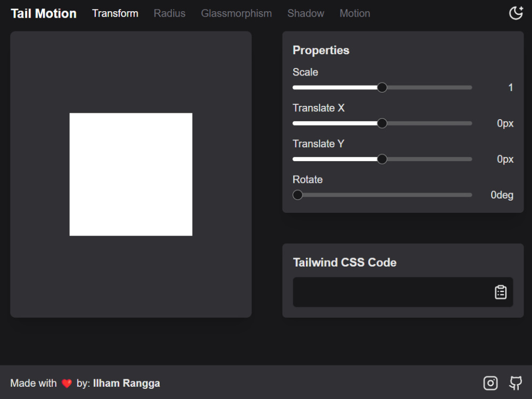Click the Tailwind CSS Code heading

click(344, 262)
